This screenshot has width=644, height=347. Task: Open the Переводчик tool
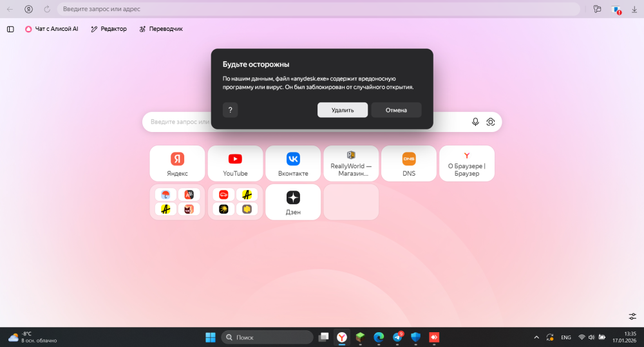click(161, 29)
